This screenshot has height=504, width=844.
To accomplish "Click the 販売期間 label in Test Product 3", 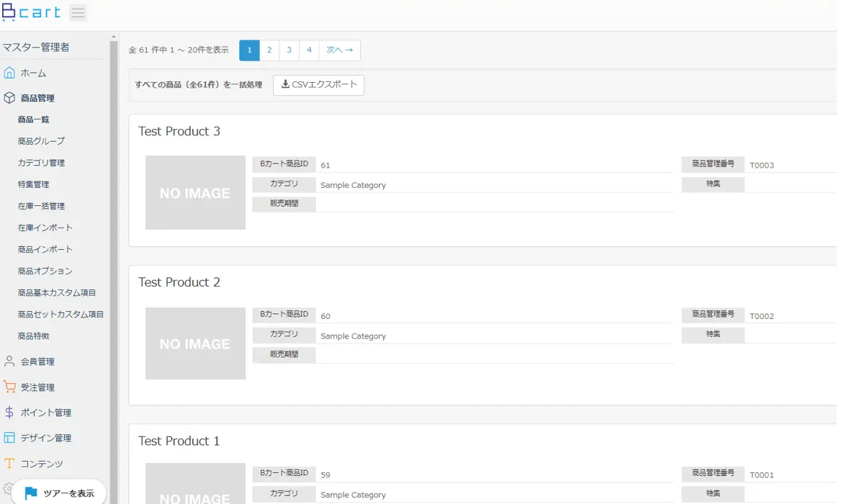I will pyautogui.click(x=284, y=204).
